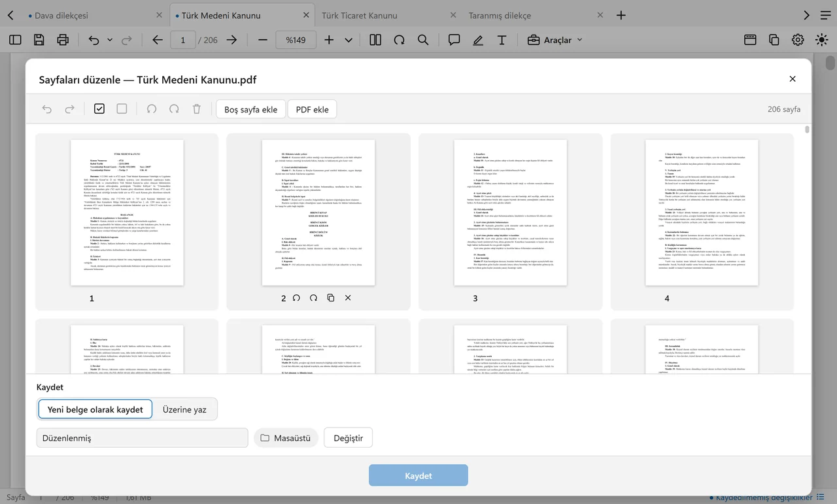Expand the Araçlar tools dropdown

[x=555, y=40]
